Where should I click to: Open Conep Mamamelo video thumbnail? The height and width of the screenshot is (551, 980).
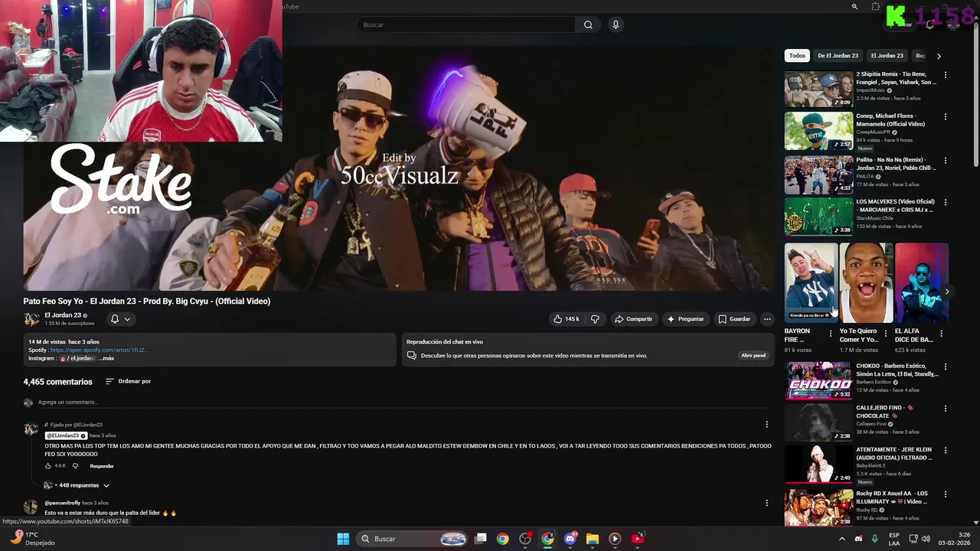(818, 131)
